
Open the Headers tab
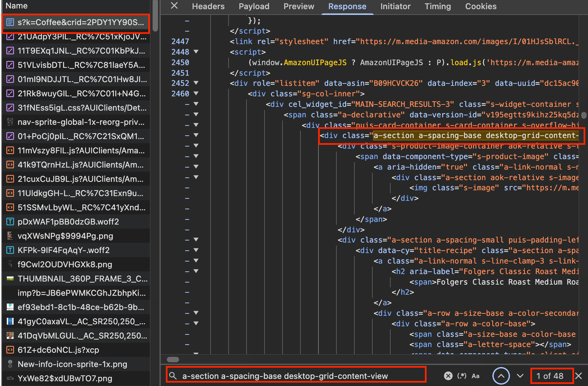pyautogui.click(x=208, y=6)
